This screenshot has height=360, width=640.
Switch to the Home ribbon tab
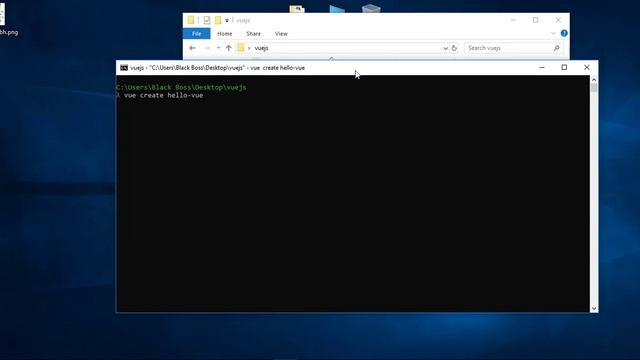pyautogui.click(x=224, y=34)
